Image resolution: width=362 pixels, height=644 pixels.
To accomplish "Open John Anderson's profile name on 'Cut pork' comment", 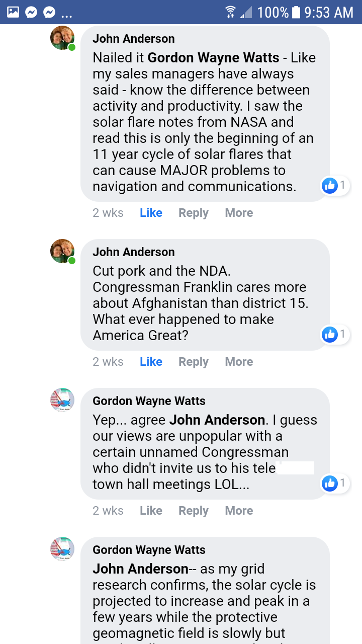I will tap(134, 252).
